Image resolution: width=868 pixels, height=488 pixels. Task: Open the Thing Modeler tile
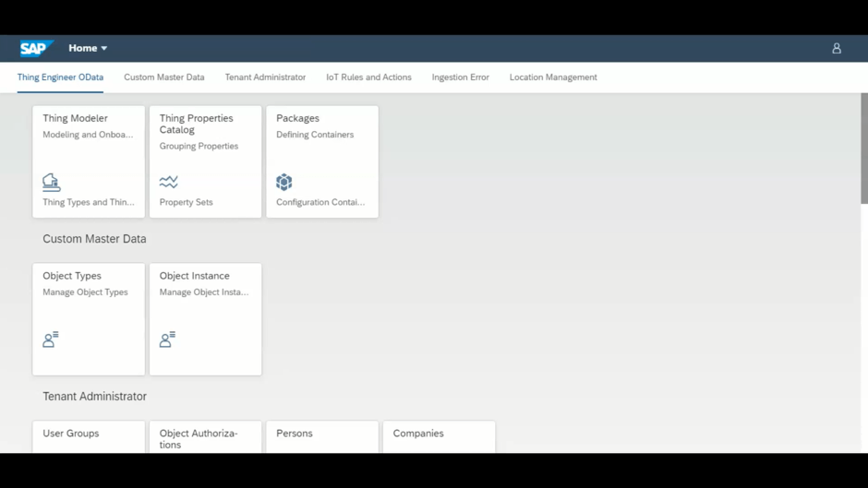89,161
